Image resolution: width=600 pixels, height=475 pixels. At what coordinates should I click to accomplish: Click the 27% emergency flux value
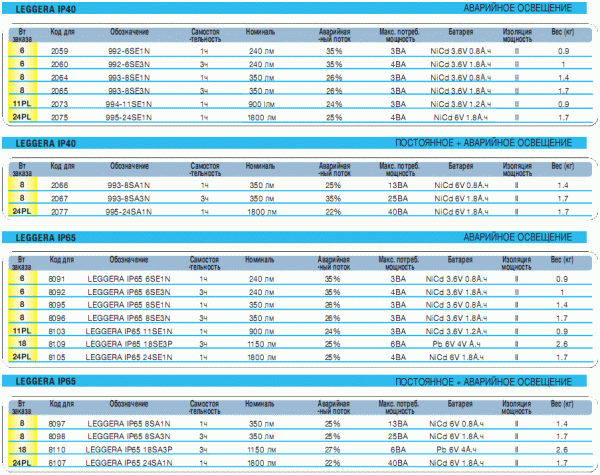tap(333, 450)
